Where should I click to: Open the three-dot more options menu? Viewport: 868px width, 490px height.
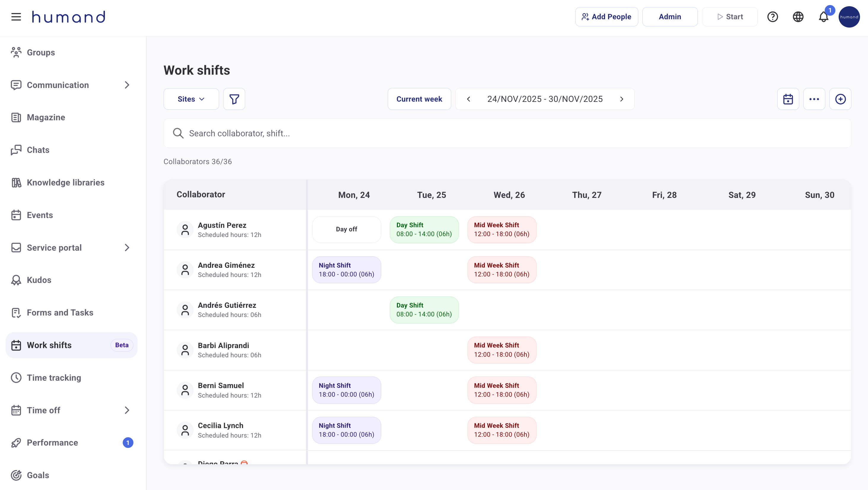tap(814, 99)
